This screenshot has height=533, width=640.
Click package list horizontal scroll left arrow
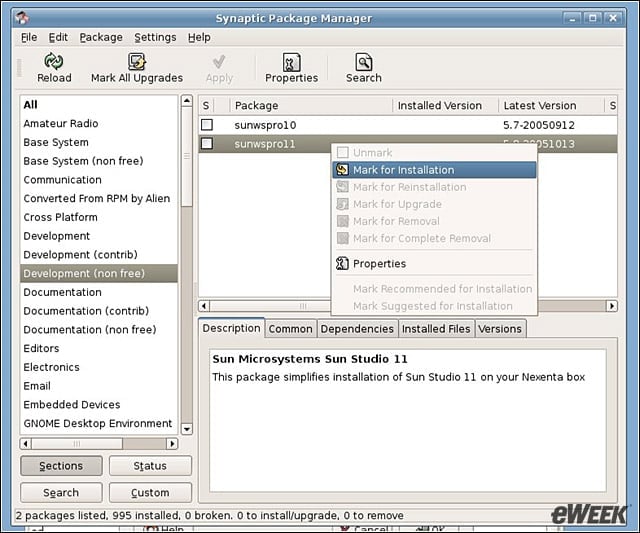(204, 306)
